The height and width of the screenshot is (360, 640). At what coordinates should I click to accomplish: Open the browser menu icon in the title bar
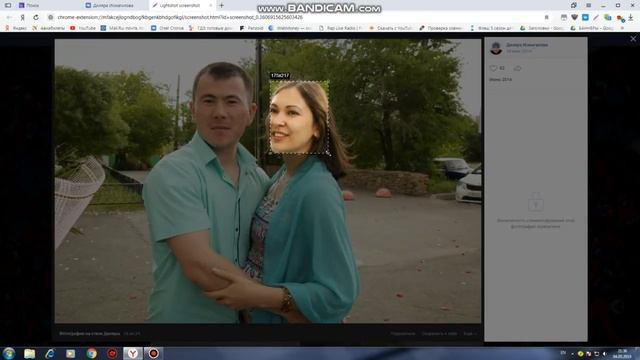(588, 5)
